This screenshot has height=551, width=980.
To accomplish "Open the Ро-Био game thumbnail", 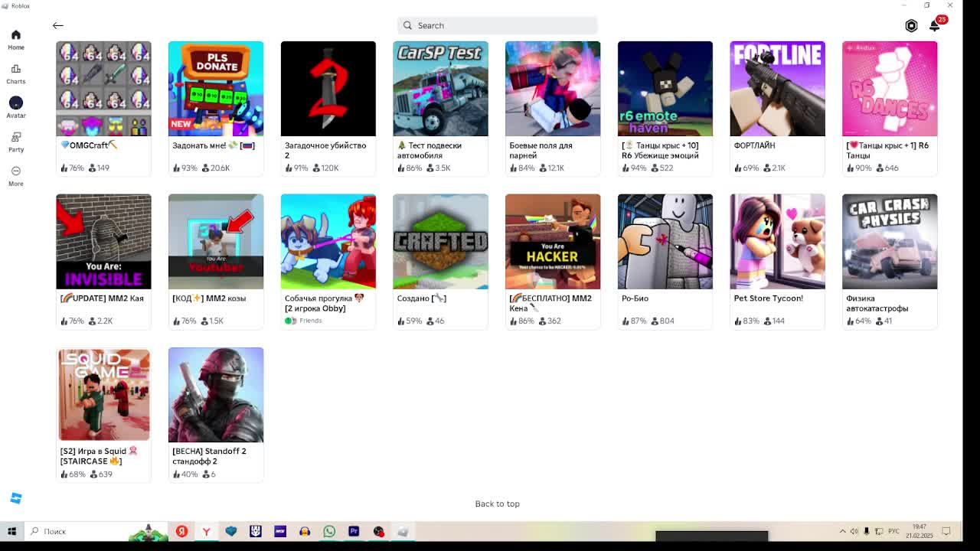I will (665, 242).
